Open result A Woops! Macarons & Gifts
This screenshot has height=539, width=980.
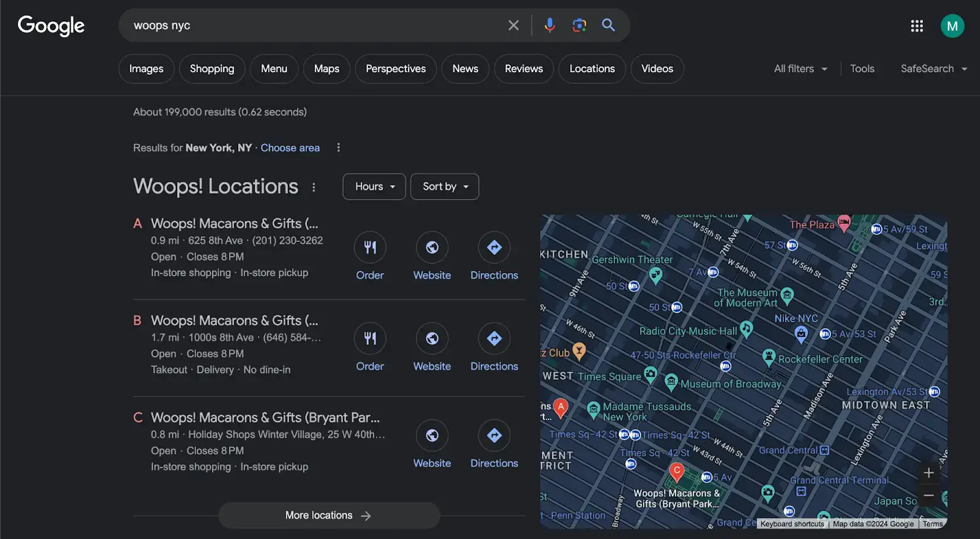[x=235, y=224]
